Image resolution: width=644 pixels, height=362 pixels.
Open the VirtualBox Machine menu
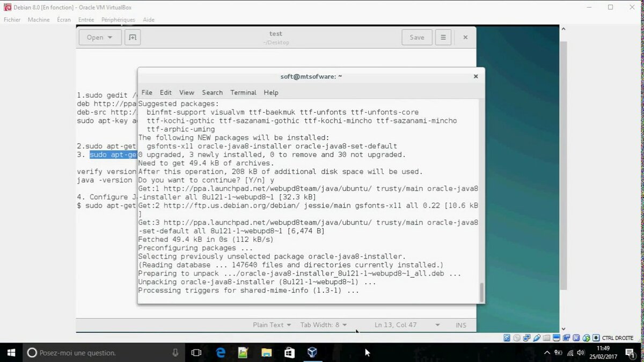click(39, 20)
